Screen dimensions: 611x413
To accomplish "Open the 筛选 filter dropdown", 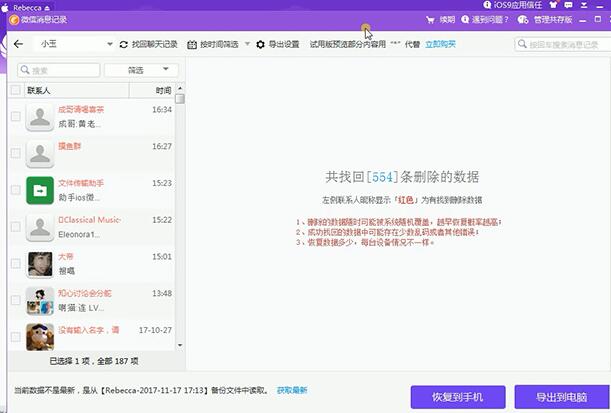I will [149, 70].
